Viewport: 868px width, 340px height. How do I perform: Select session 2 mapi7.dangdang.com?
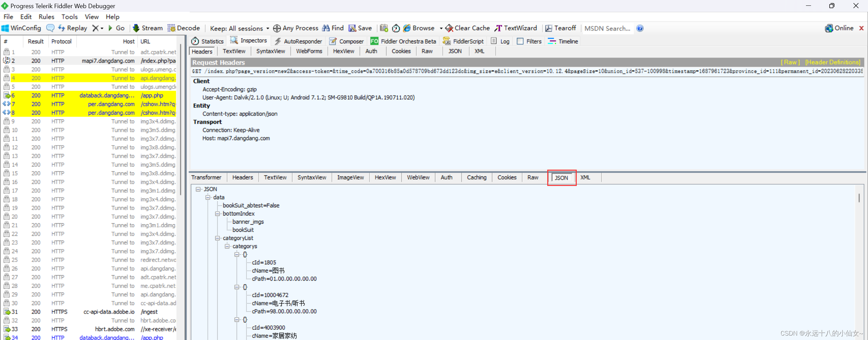(x=90, y=61)
